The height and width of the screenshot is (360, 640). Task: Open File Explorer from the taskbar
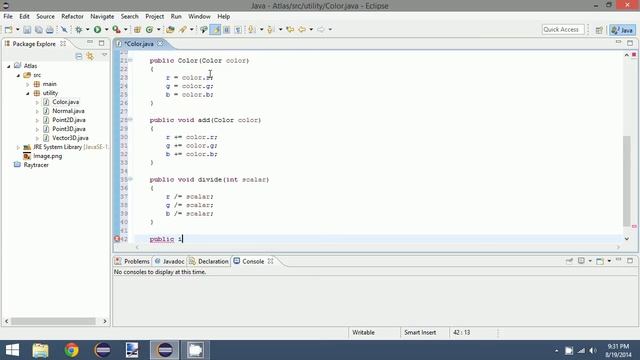(x=40, y=350)
